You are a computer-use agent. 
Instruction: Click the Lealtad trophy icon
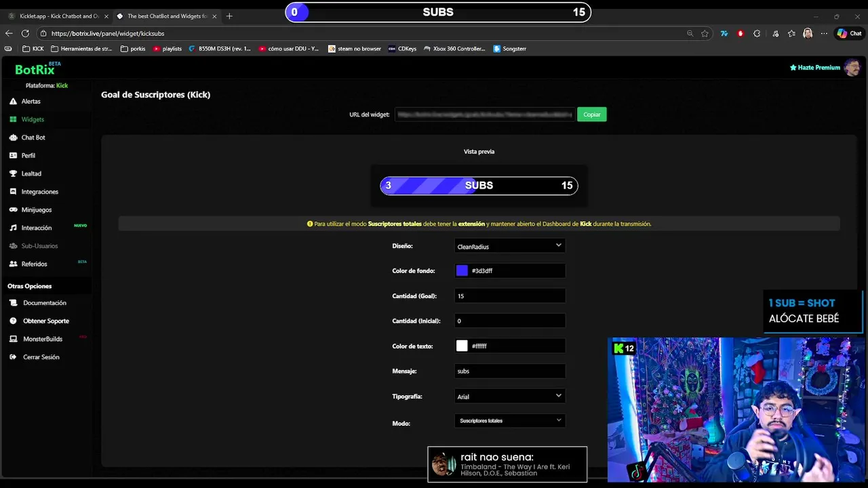tap(13, 174)
